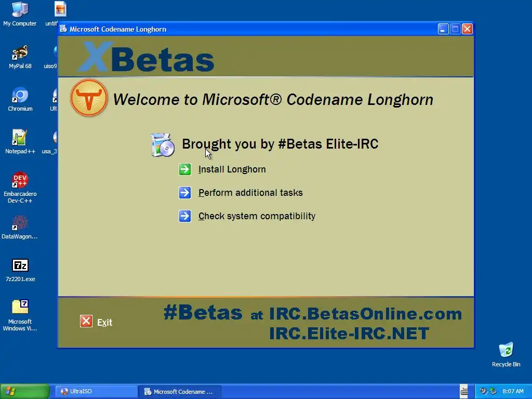The width and height of the screenshot is (532, 399).
Task: Select the Microsoft Windows Vista folder icon
Action: pyautogui.click(x=20, y=315)
